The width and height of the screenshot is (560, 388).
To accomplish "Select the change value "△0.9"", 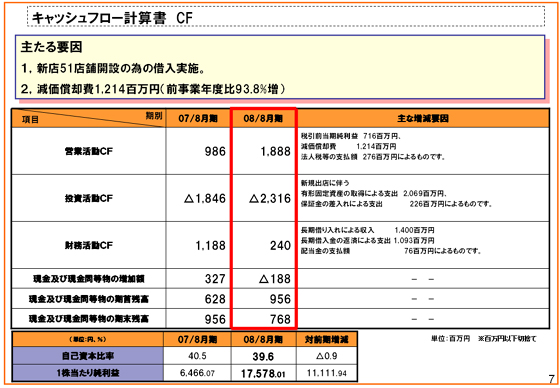I will 326,356.
